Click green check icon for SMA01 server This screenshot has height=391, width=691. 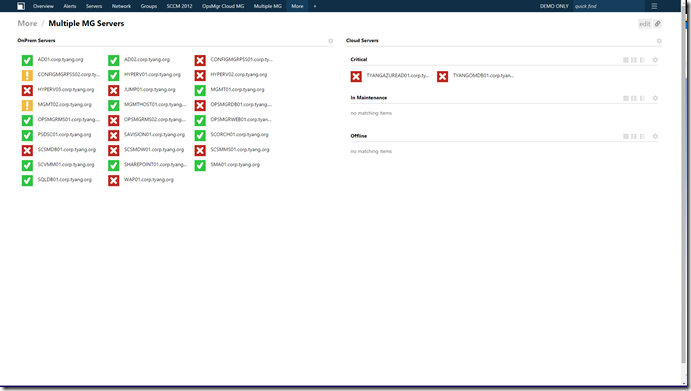(200, 165)
